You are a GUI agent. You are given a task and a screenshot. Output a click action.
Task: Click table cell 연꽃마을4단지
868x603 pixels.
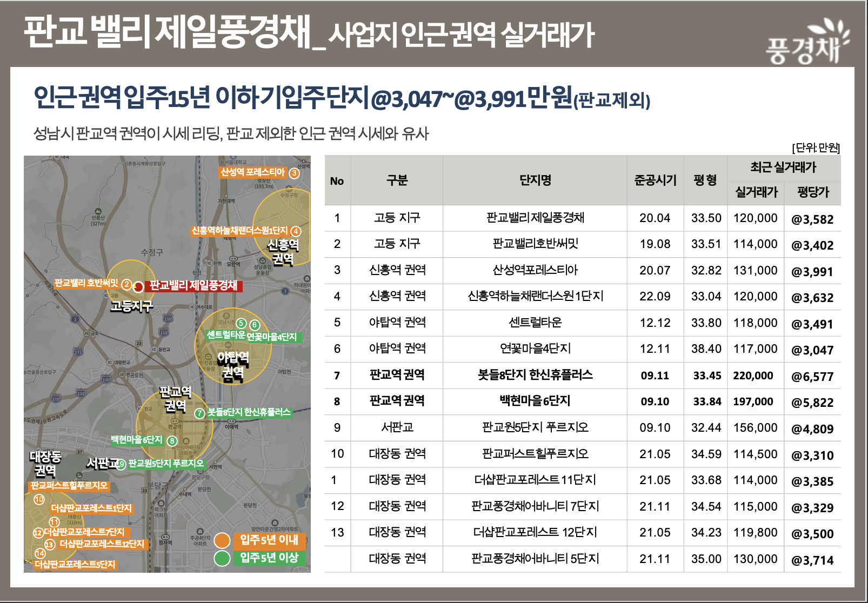535,349
